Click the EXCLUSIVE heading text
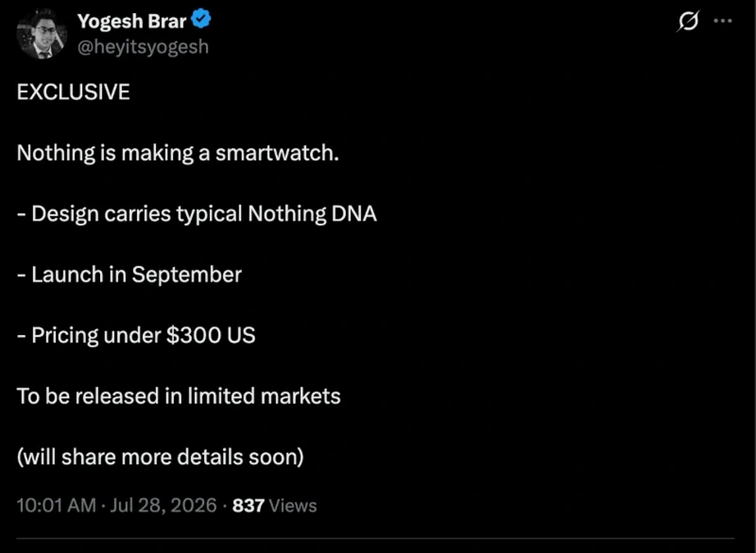The image size is (756, 553). 73,92
